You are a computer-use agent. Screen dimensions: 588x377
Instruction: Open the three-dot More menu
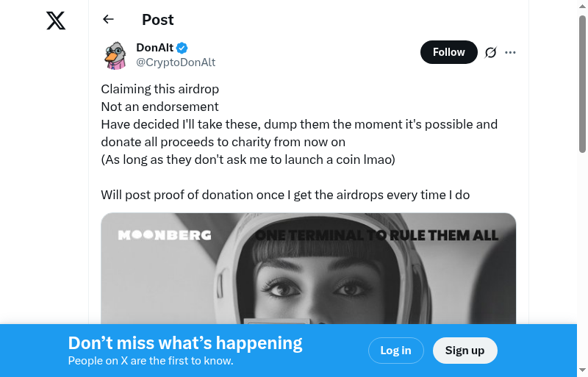tap(511, 52)
